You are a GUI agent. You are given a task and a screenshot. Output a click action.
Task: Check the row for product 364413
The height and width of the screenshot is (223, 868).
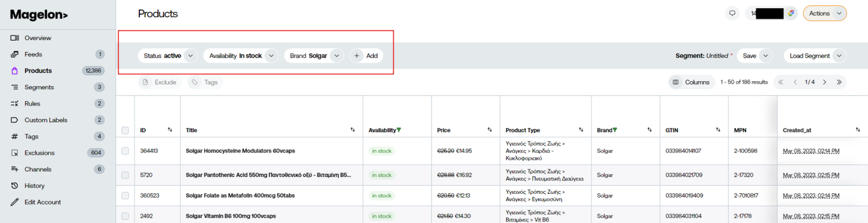[x=125, y=151]
